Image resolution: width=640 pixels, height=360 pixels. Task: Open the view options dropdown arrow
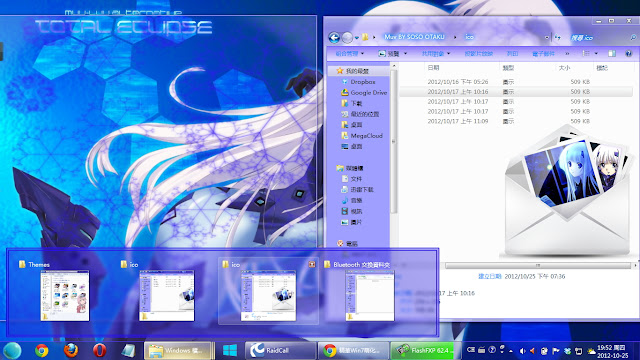pos(596,53)
